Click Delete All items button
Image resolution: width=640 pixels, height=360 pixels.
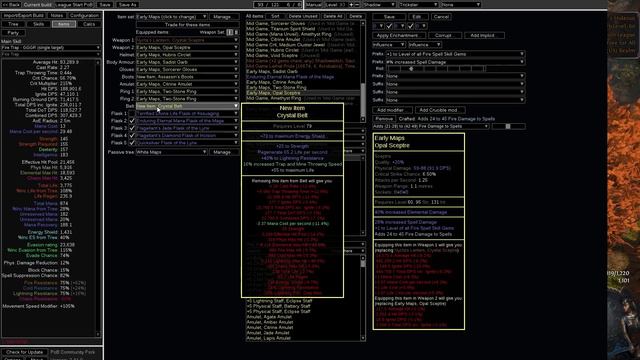[x=333, y=16]
